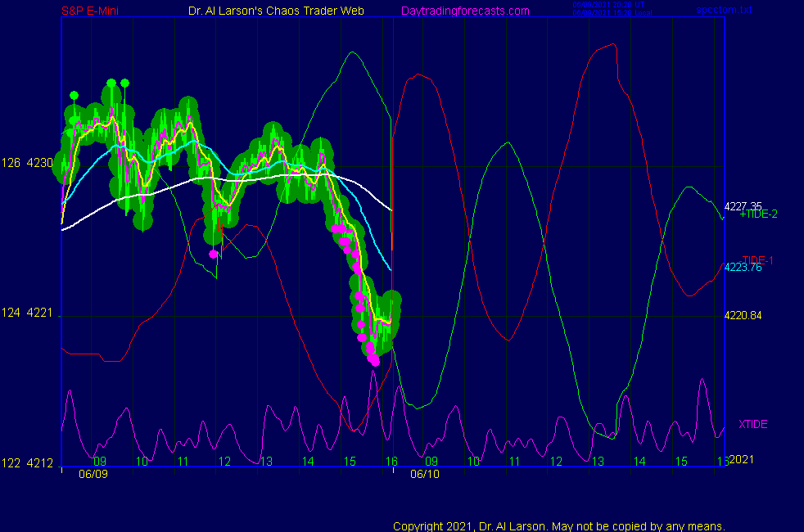This screenshot has height=532, width=804.
Task: Select the yellow 4220.84 value label
Action: [743, 315]
